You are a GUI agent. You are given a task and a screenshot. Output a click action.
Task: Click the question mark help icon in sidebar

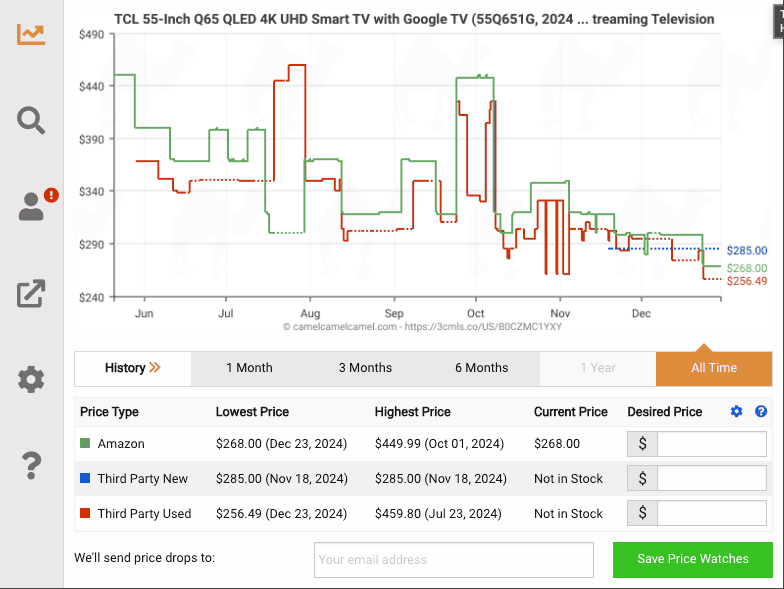(31, 465)
